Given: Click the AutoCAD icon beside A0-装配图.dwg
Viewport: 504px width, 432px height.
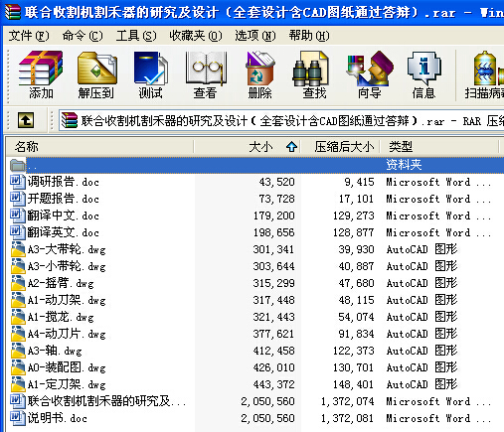Looking at the screenshot, I should point(18,367).
